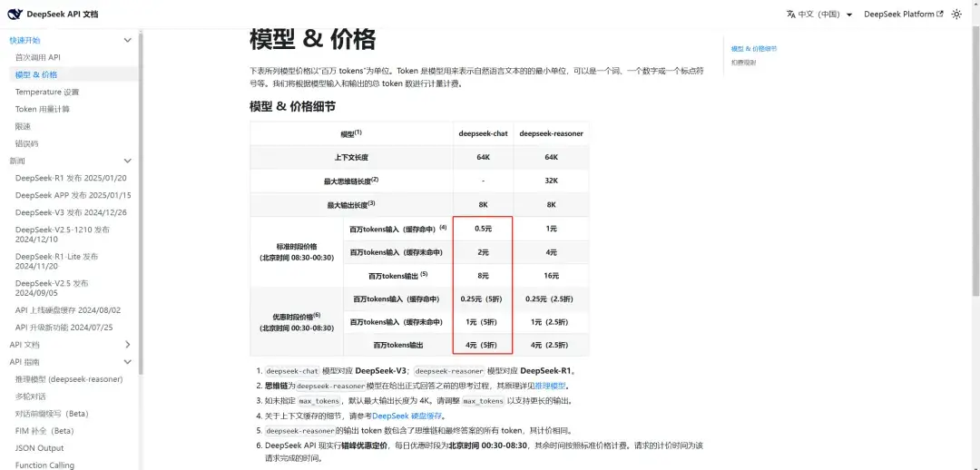The height and width of the screenshot is (470, 980).
Task: Click the 32K 思维链长度 cell
Action: (x=551, y=181)
